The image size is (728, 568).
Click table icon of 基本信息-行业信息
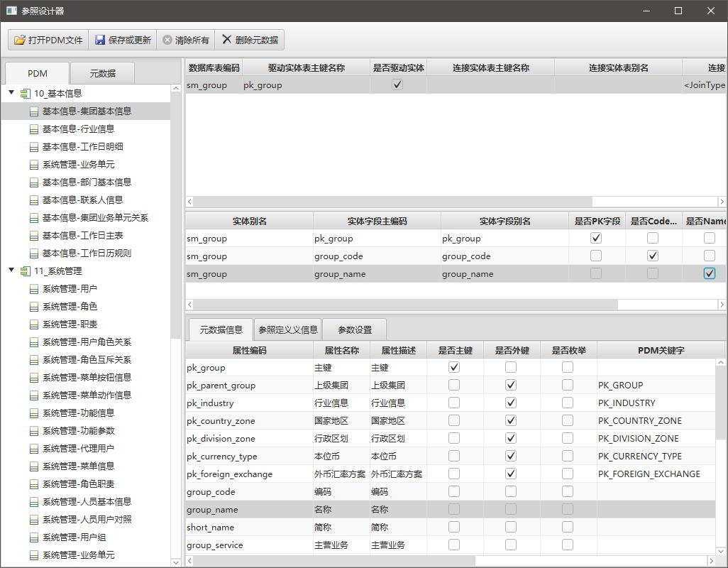pyautogui.click(x=34, y=129)
